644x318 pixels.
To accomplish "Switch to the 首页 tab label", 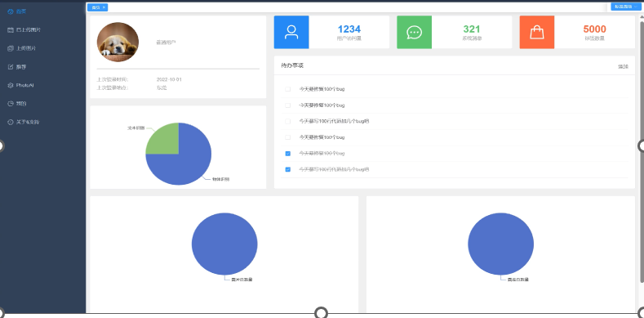I will coord(95,7).
